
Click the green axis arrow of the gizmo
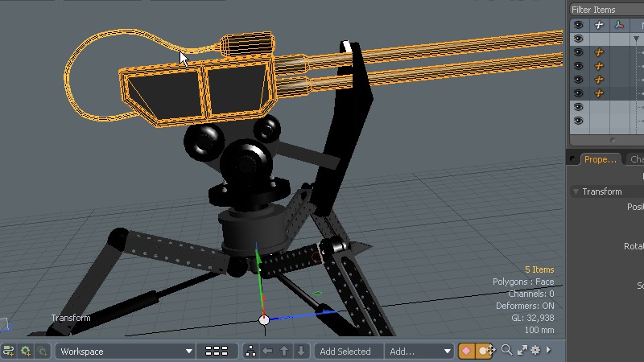click(x=258, y=258)
